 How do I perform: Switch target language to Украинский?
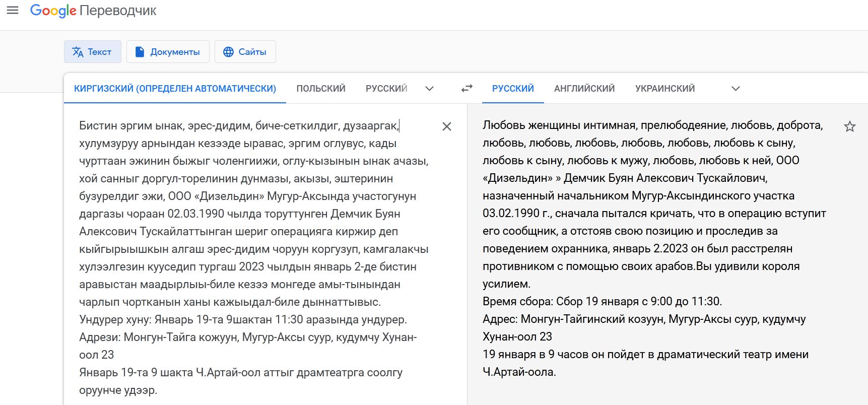(664, 89)
